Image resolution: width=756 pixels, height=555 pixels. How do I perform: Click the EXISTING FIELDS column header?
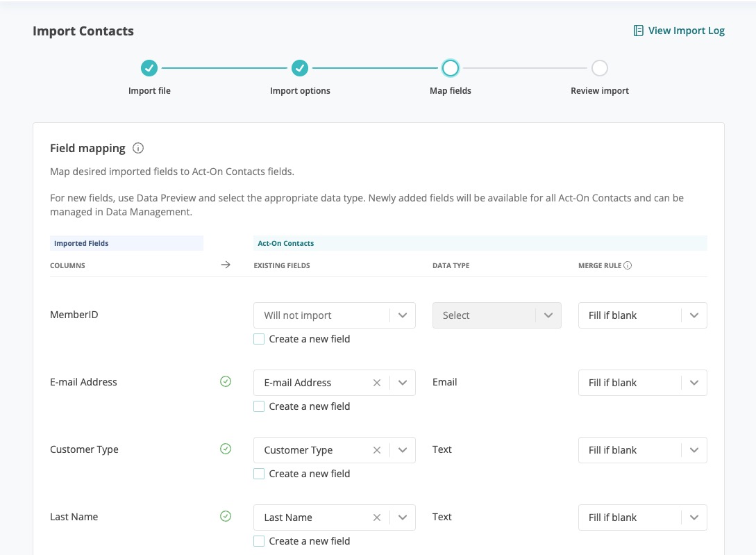[282, 265]
